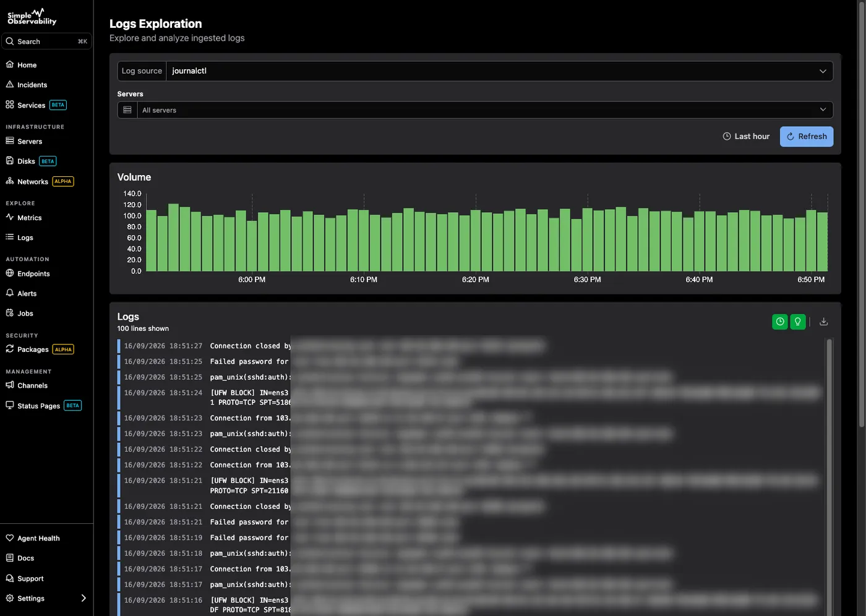Click the page vertical scrollbar
This screenshot has height=616, width=866.
[x=862, y=214]
